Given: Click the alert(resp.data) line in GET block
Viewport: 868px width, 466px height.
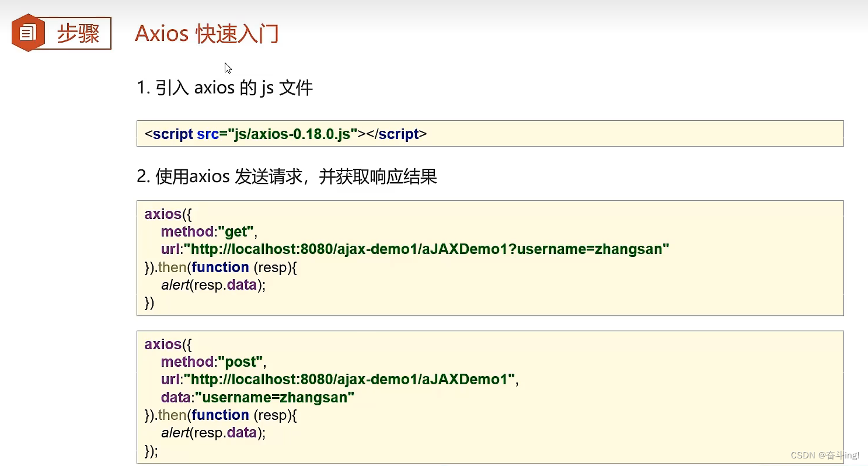Looking at the screenshot, I should [212, 284].
